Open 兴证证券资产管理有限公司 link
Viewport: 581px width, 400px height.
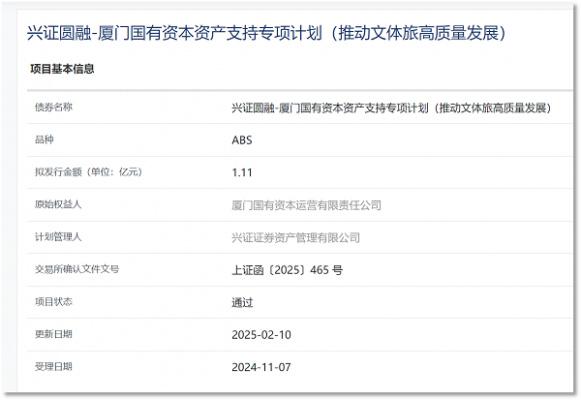(x=296, y=237)
